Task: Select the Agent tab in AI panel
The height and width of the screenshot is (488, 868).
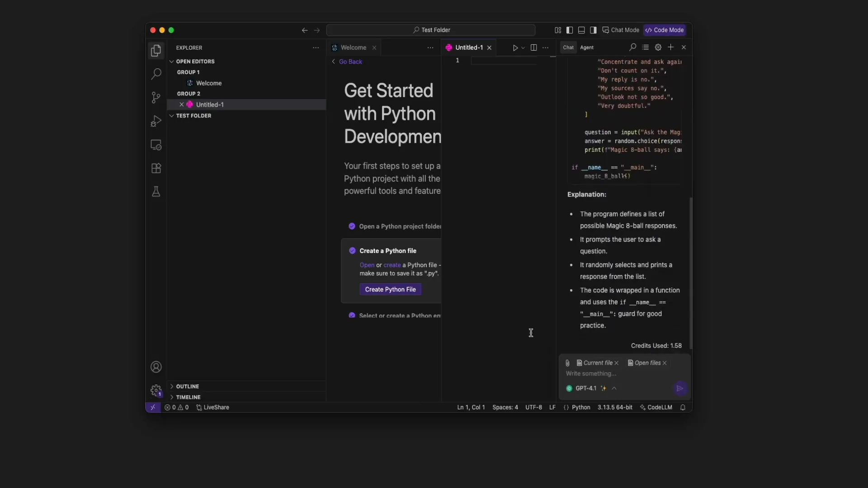Action: (x=587, y=47)
